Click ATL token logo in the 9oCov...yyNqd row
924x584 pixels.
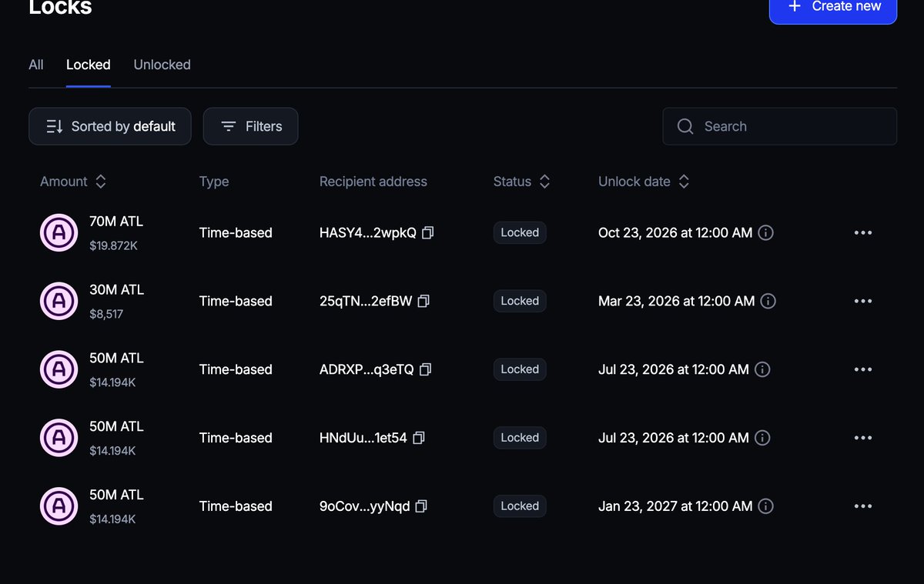59,506
